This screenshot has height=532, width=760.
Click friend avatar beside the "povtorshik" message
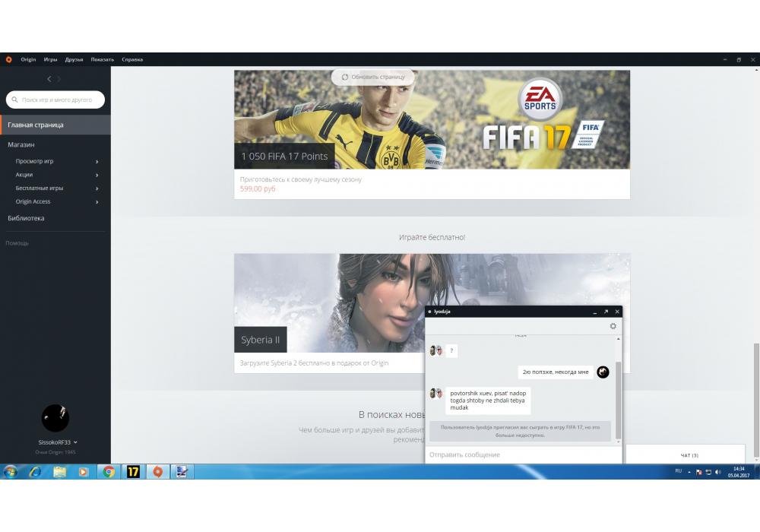435,393
